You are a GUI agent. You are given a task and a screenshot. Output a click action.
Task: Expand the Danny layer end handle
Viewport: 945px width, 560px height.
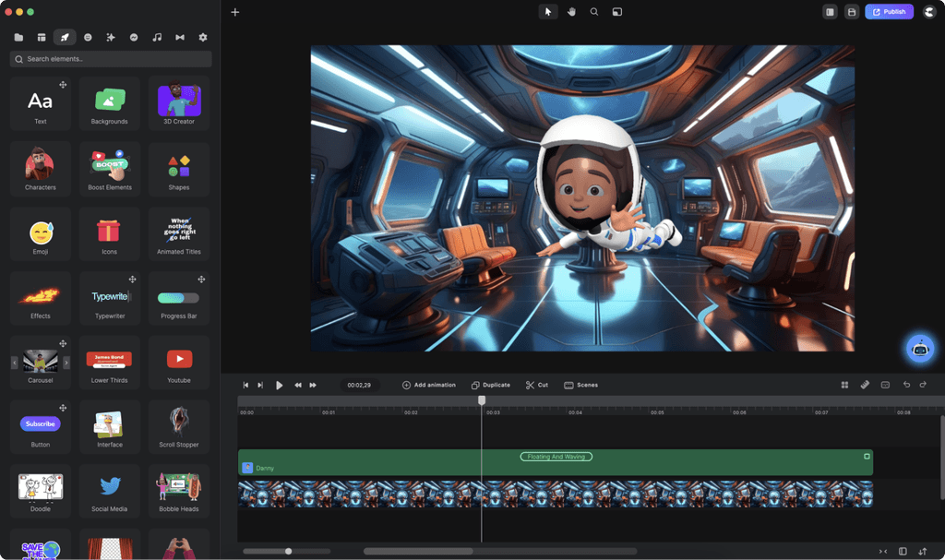click(867, 457)
